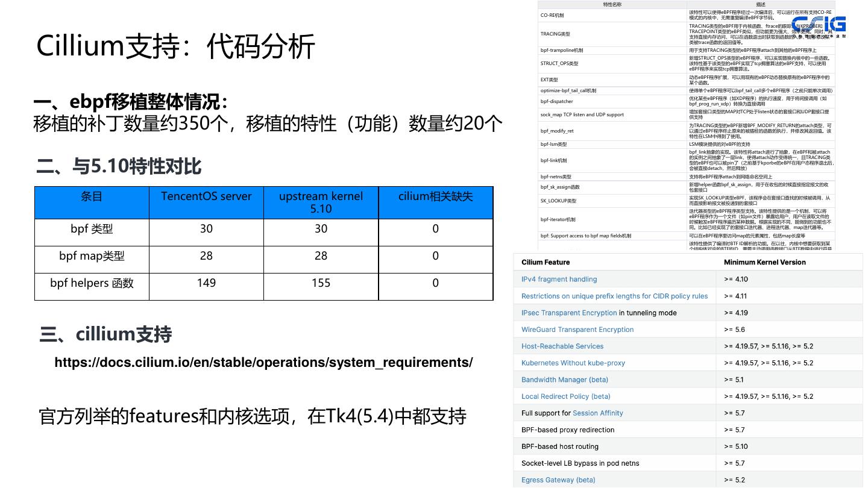Click the 'STRUCT_OPS类型' feature name

559,63
